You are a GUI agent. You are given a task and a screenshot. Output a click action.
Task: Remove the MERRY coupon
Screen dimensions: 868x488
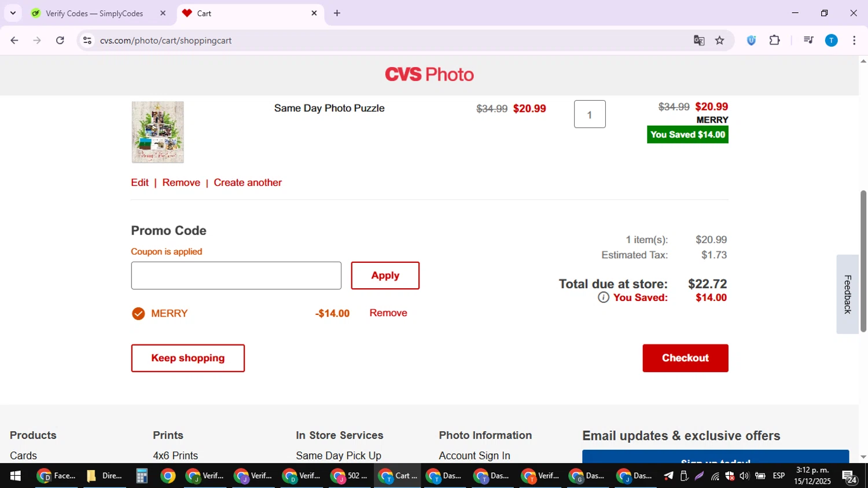388,313
